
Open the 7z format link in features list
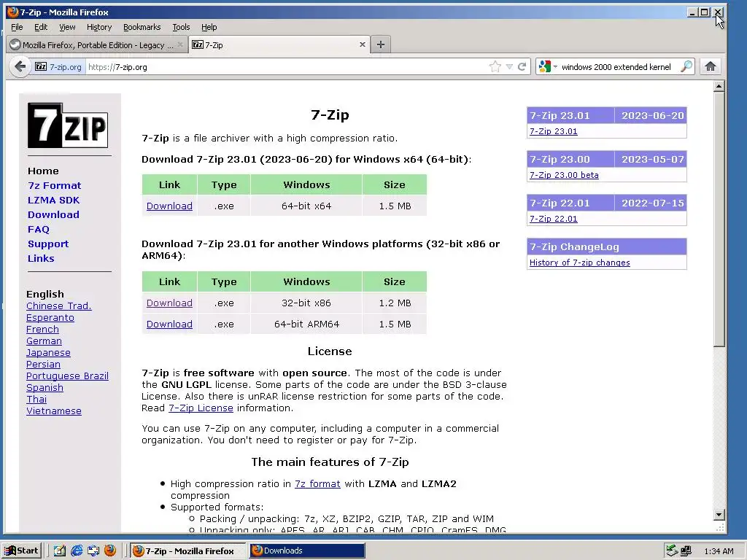(317, 484)
